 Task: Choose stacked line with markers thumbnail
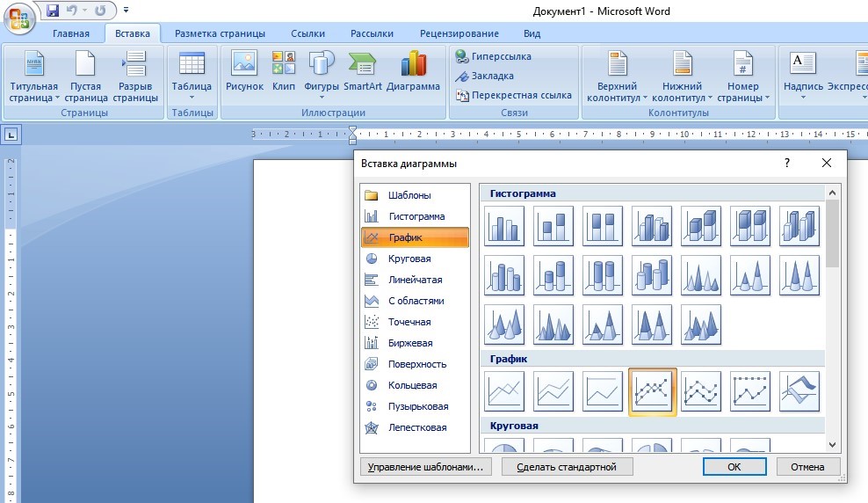pyautogui.click(x=701, y=391)
